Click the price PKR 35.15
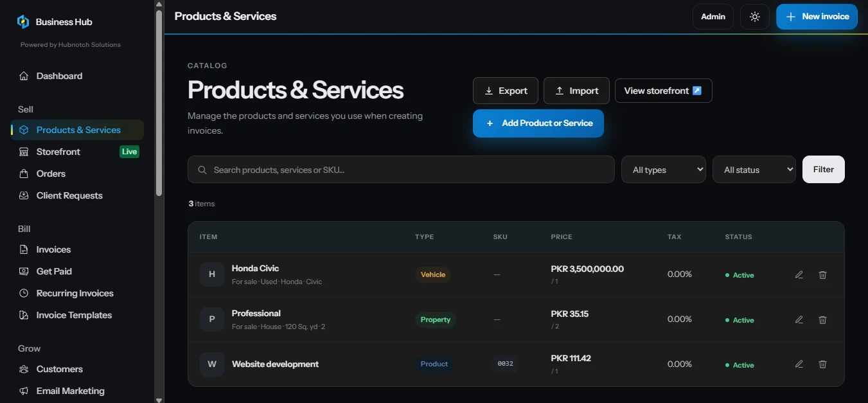 pos(570,314)
